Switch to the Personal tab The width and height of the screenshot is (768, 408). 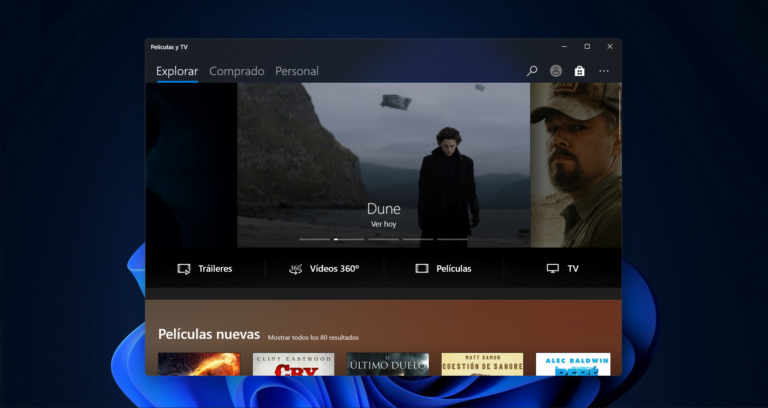pos(297,72)
